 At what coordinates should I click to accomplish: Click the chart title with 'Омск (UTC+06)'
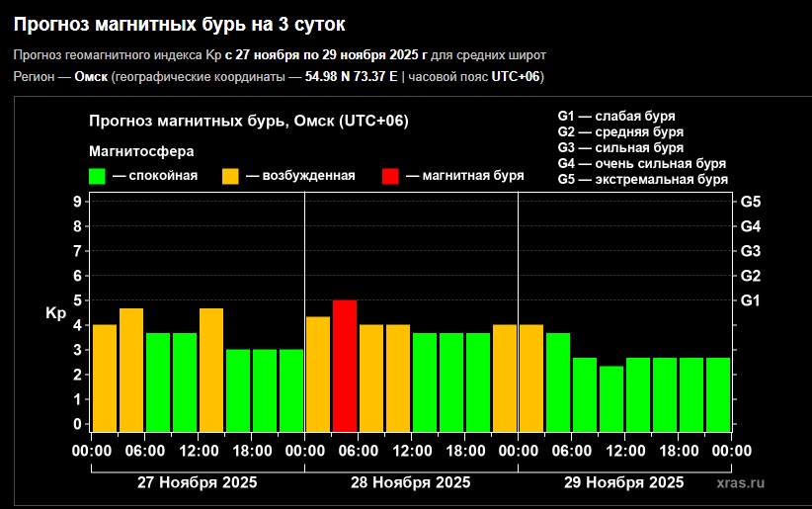(x=248, y=122)
